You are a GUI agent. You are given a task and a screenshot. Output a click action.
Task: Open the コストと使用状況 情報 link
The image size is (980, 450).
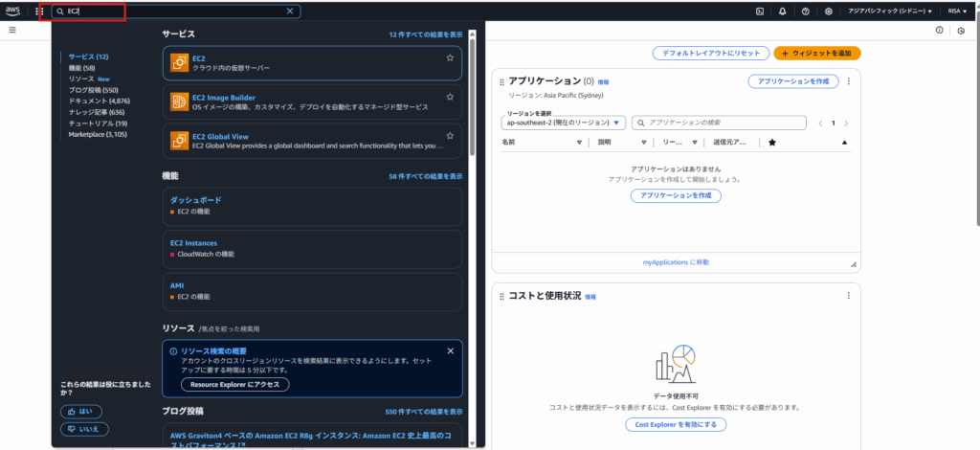coord(590,297)
